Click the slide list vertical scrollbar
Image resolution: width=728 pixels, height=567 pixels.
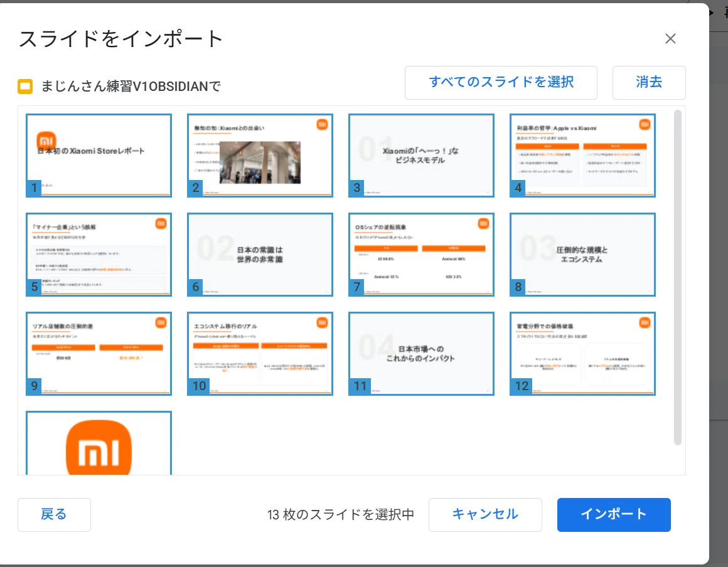pyautogui.click(x=678, y=277)
